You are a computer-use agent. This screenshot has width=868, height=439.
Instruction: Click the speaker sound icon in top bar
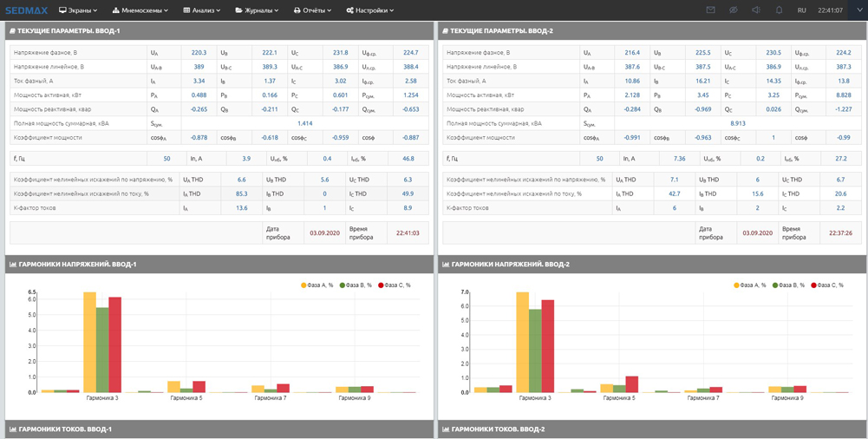[756, 10]
